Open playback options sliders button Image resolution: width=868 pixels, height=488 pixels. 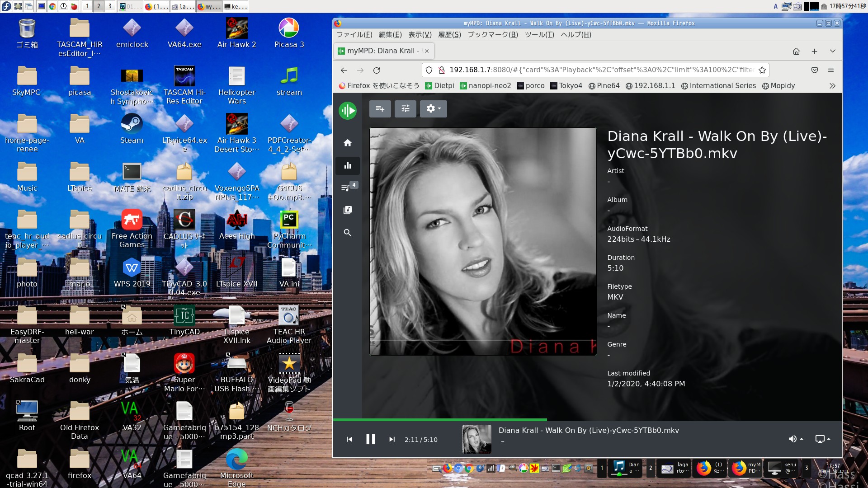(405, 109)
